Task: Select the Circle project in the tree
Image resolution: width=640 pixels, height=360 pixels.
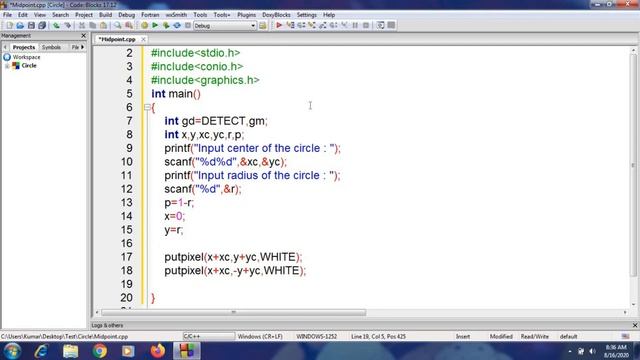Action: coord(29,66)
